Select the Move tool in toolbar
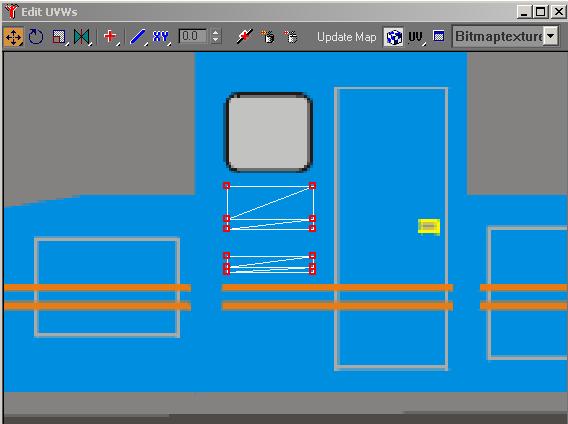 [14, 37]
